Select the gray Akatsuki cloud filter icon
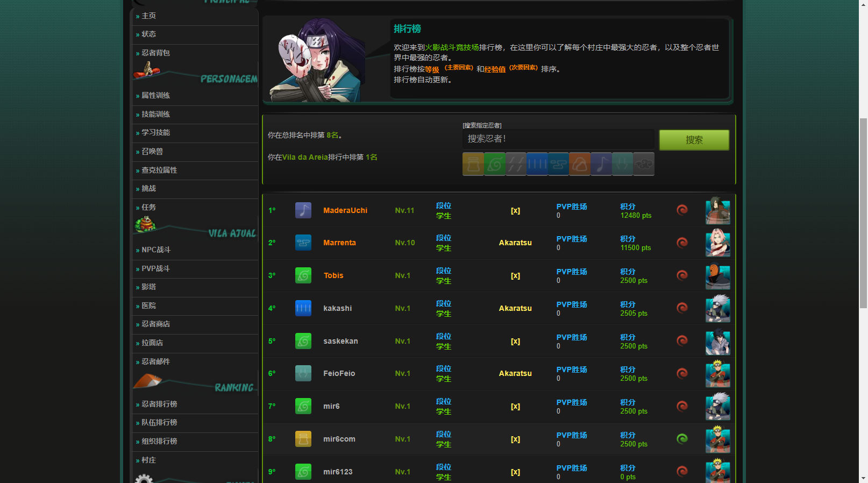This screenshot has height=483, width=868. [x=643, y=164]
